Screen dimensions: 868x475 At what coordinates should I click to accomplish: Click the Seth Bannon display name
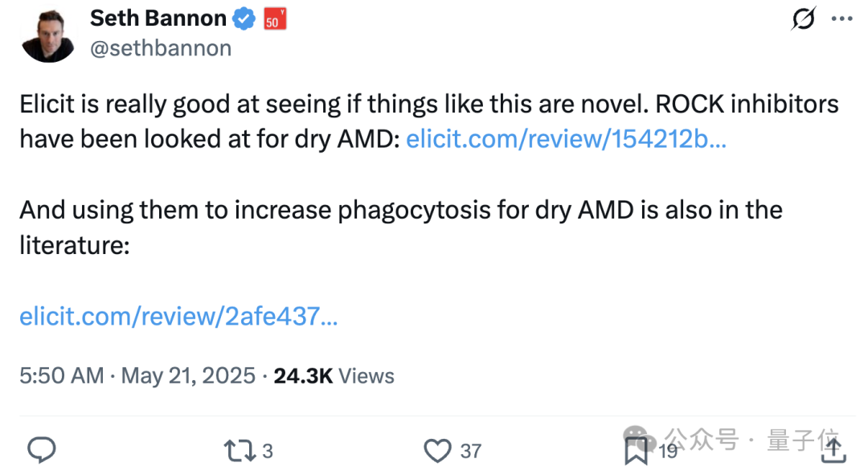158,18
